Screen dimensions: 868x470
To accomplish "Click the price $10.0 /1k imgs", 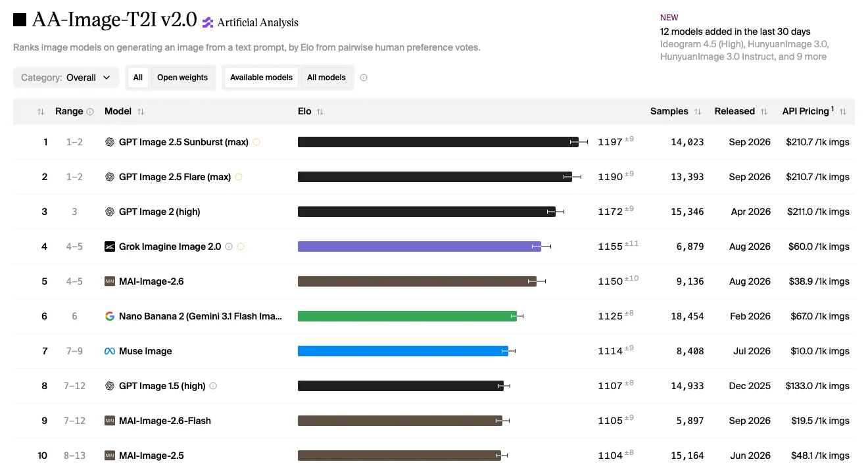I will point(820,351).
